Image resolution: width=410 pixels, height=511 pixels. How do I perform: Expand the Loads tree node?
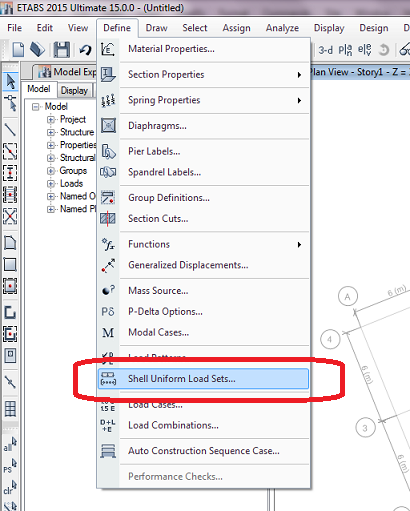51,184
